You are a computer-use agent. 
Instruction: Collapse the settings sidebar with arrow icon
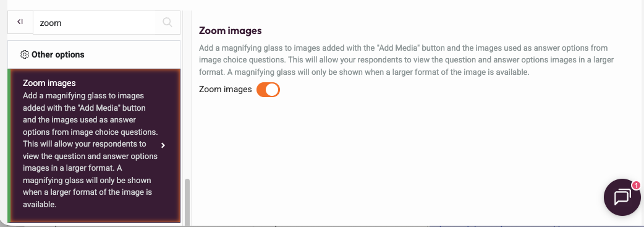pyautogui.click(x=20, y=22)
